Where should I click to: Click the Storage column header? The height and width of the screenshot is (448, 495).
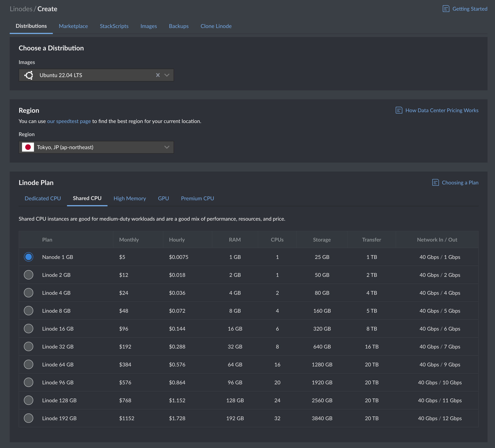pyautogui.click(x=322, y=240)
